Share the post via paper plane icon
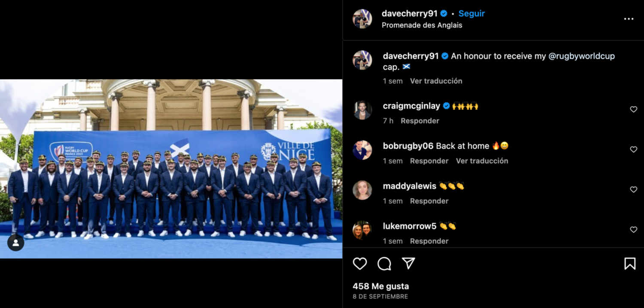 (408, 263)
